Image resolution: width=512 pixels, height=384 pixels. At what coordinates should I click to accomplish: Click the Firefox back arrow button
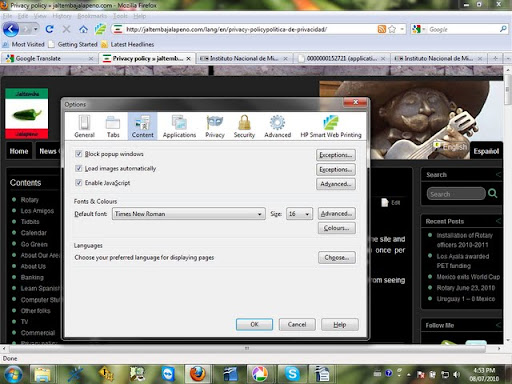click(x=11, y=29)
